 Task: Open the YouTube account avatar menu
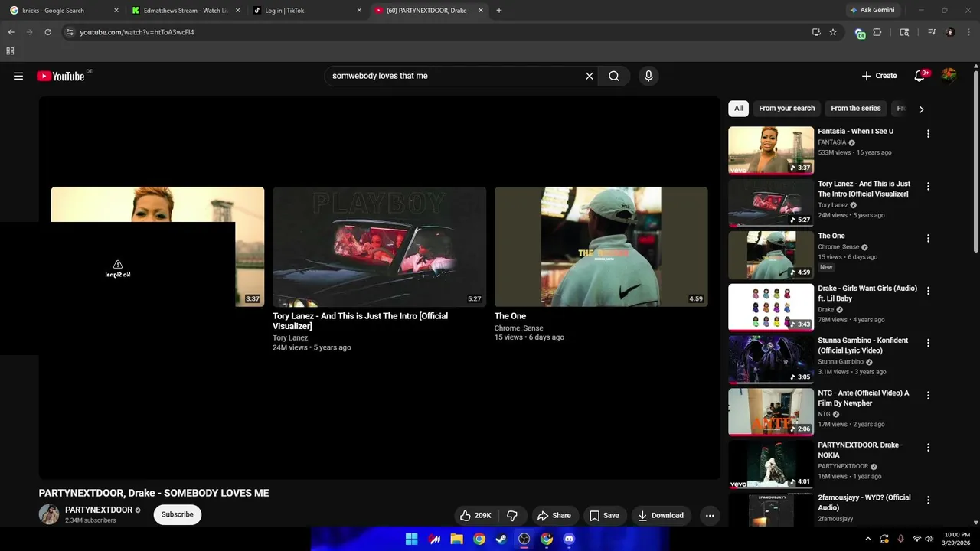[949, 75]
